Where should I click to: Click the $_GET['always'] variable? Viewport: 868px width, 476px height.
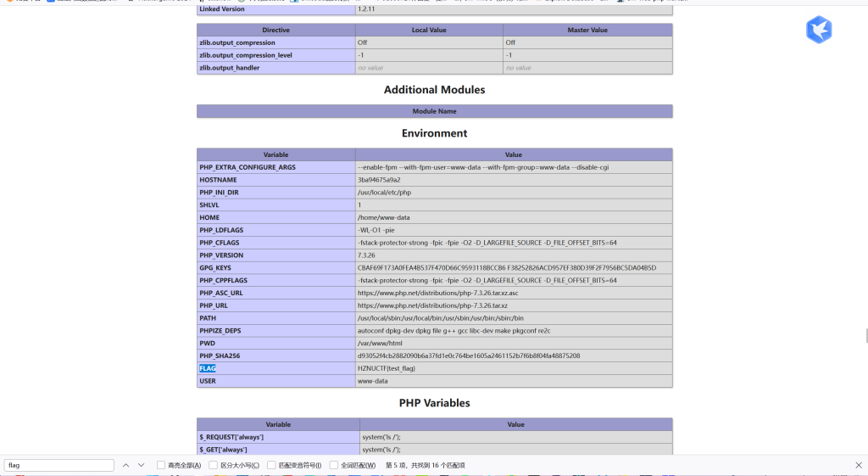pyautogui.click(x=223, y=450)
